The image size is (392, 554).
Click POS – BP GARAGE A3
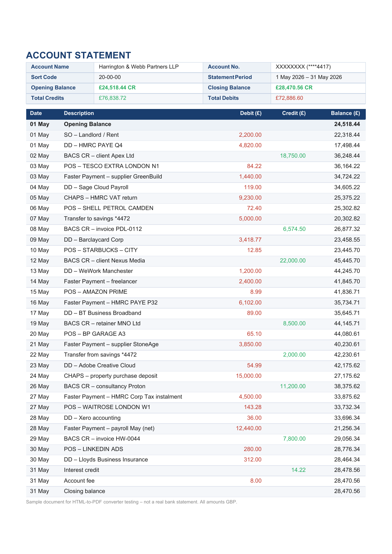click(x=95, y=334)
